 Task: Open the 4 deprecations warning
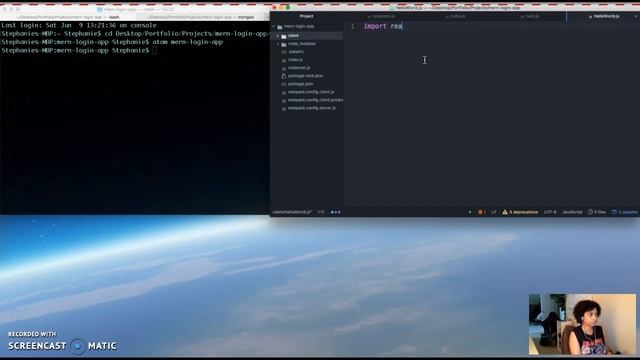520,212
